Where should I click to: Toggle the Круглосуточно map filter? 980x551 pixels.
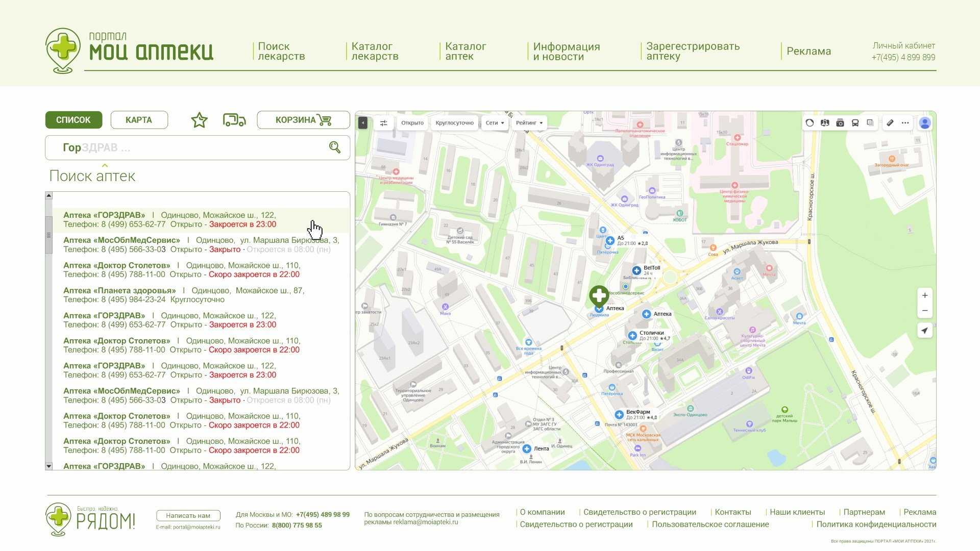(x=455, y=123)
